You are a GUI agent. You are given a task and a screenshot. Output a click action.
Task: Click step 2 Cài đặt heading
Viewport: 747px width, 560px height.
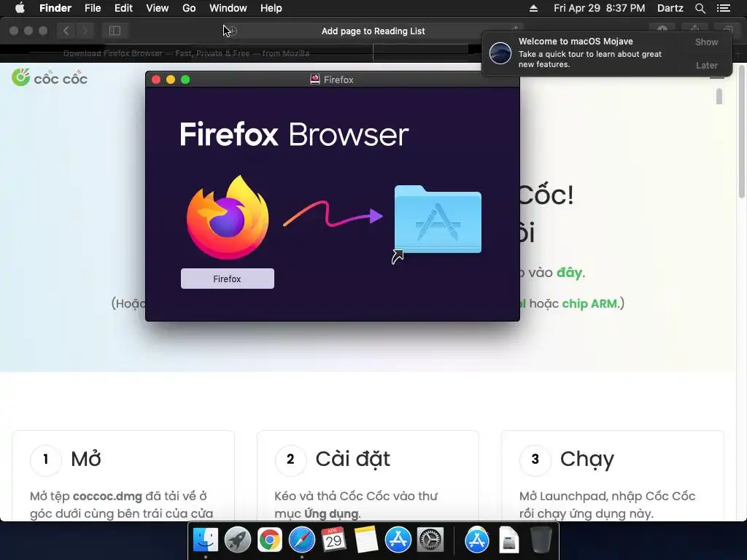tap(352, 459)
